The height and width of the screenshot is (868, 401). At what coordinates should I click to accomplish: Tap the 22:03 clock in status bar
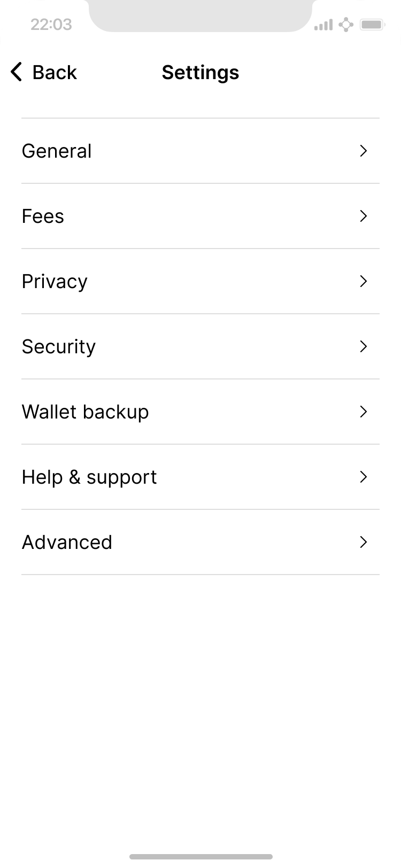point(51,25)
